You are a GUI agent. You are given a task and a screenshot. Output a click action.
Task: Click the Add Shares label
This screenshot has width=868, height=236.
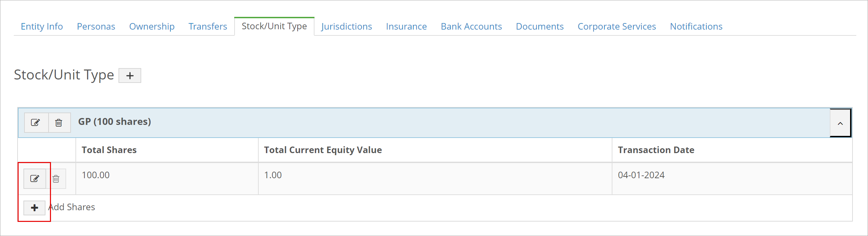[x=72, y=207]
